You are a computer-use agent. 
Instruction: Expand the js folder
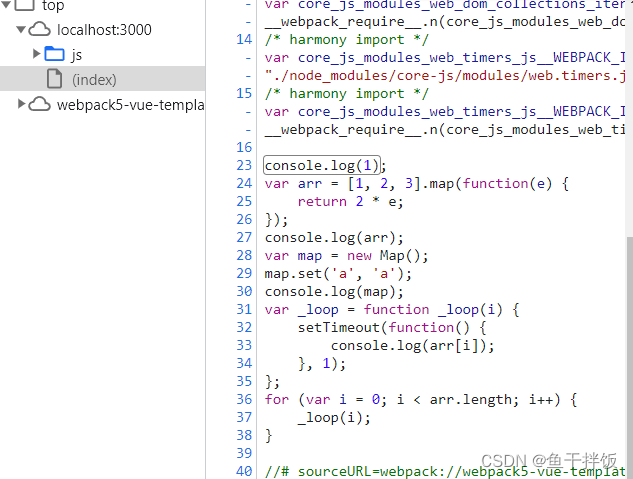coord(37,54)
